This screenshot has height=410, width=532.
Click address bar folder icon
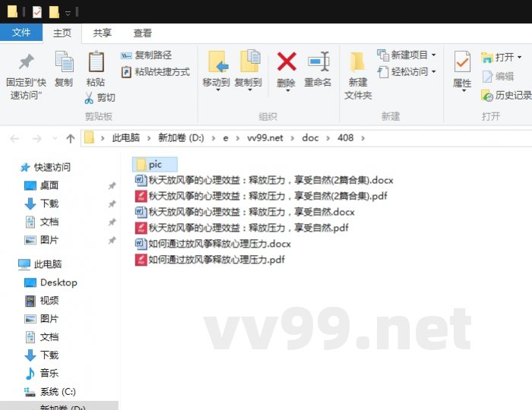click(x=89, y=138)
